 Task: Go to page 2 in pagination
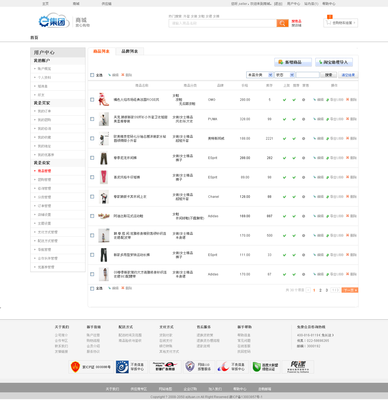click(x=320, y=290)
